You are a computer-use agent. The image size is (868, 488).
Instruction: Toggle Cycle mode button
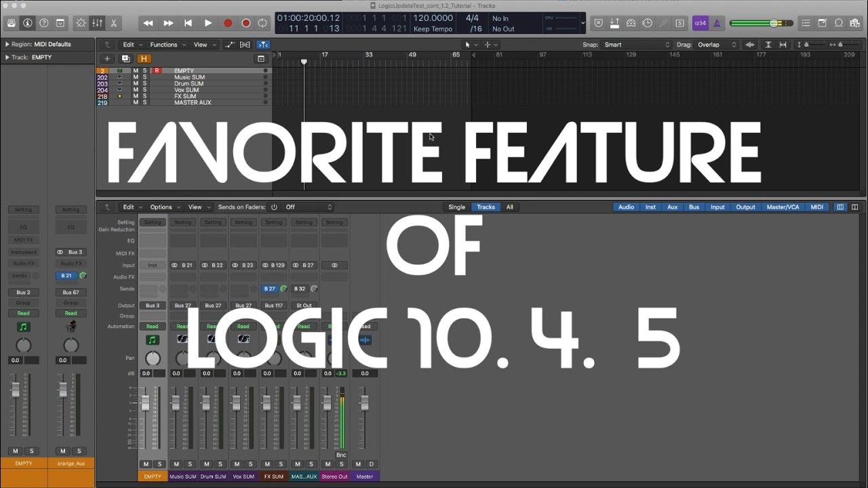(262, 23)
